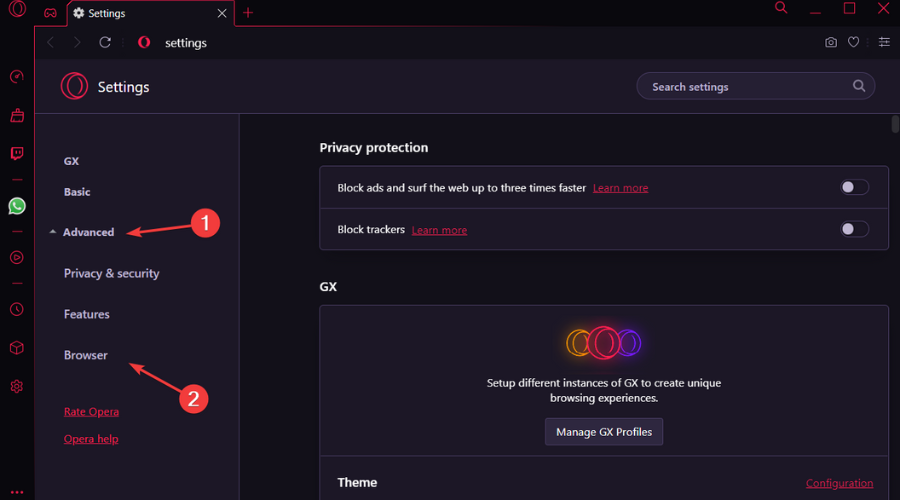Click Manage GX Profiles button
The image size is (900, 500).
pos(604,432)
